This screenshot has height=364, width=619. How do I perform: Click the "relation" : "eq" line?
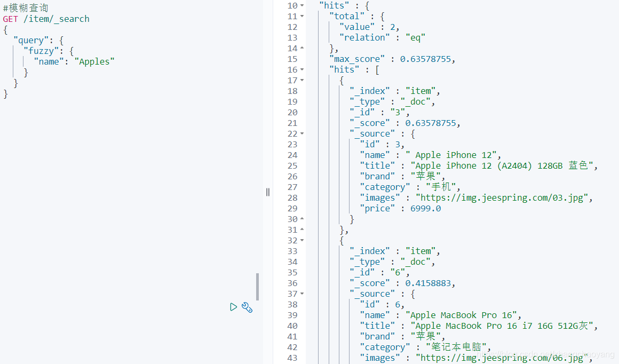pyautogui.click(x=382, y=37)
